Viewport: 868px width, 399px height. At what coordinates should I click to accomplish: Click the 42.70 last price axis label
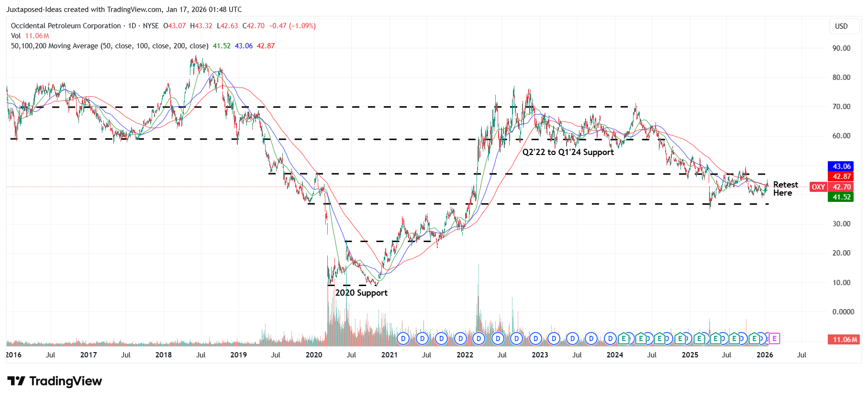(x=842, y=187)
